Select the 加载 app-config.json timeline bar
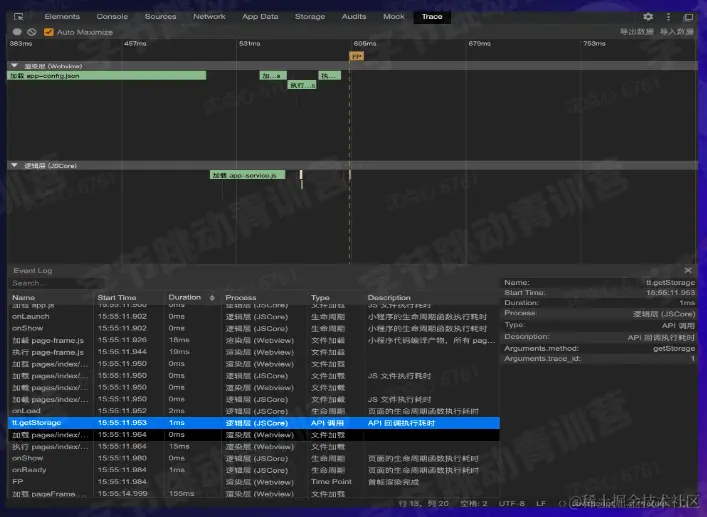This screenshot has width=707, height=517. point(107,76)
